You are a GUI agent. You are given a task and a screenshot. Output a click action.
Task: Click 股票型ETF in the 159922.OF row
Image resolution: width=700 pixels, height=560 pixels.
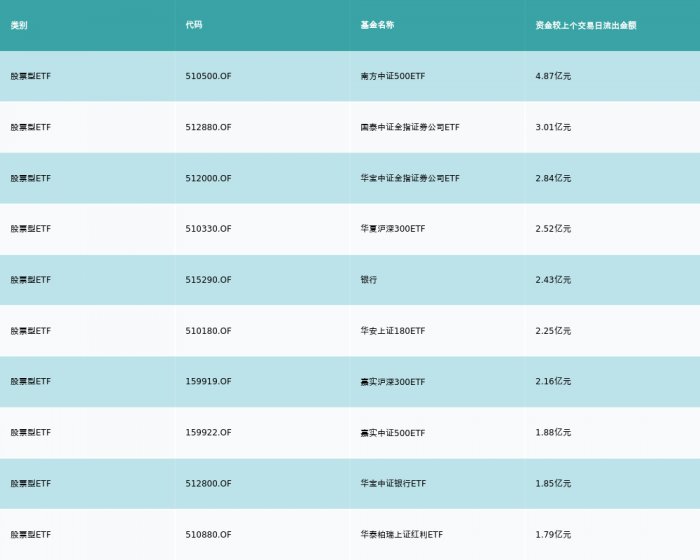coord(31,432)
